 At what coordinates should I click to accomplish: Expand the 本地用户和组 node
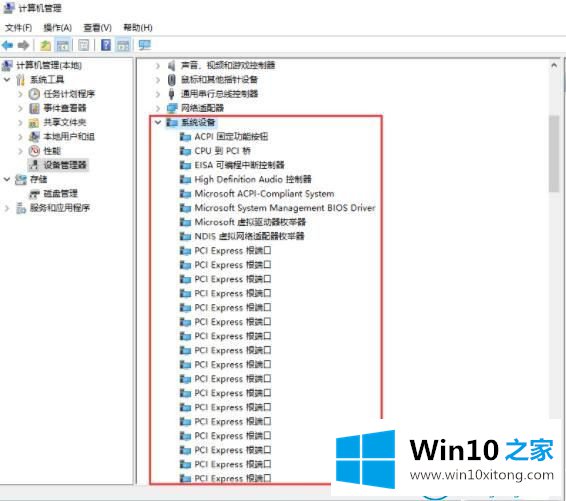20,136
